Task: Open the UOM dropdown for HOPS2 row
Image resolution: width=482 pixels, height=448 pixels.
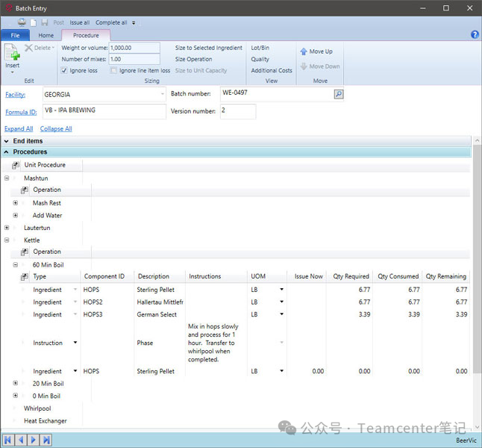Action: click(281, 302)
